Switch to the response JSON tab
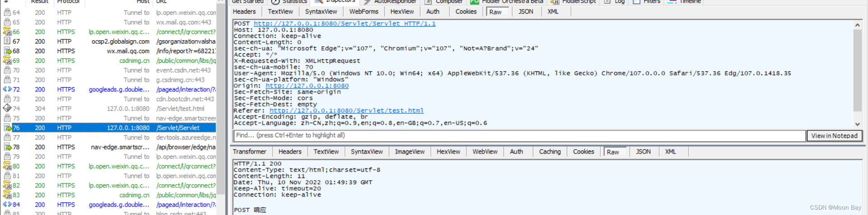Image resolution: width=868 pixels, height=215 pixels. point(643,152)
